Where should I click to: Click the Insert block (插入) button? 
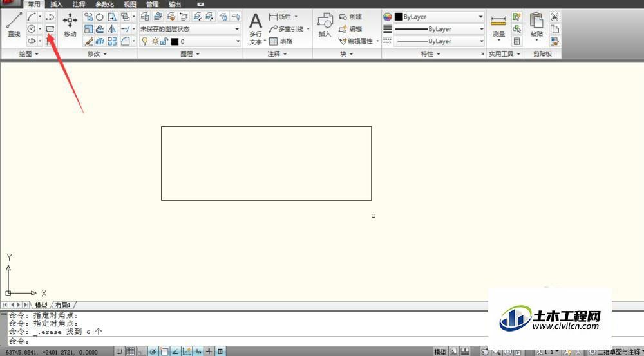tap(325, 24)
